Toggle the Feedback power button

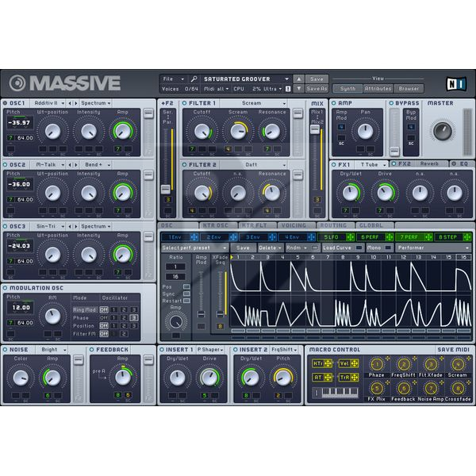pos(92,350)
